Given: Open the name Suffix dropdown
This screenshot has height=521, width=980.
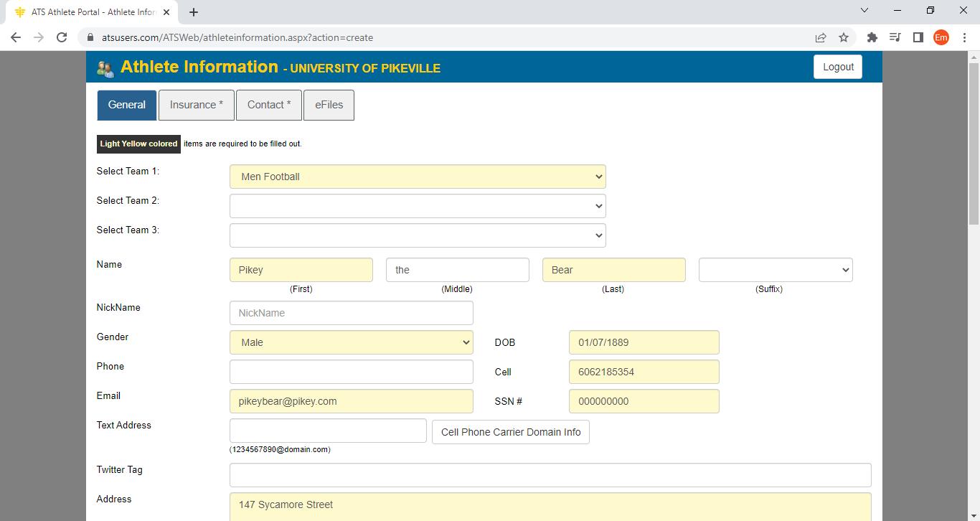Looking at the screenshot, I should tap(776, 270).
